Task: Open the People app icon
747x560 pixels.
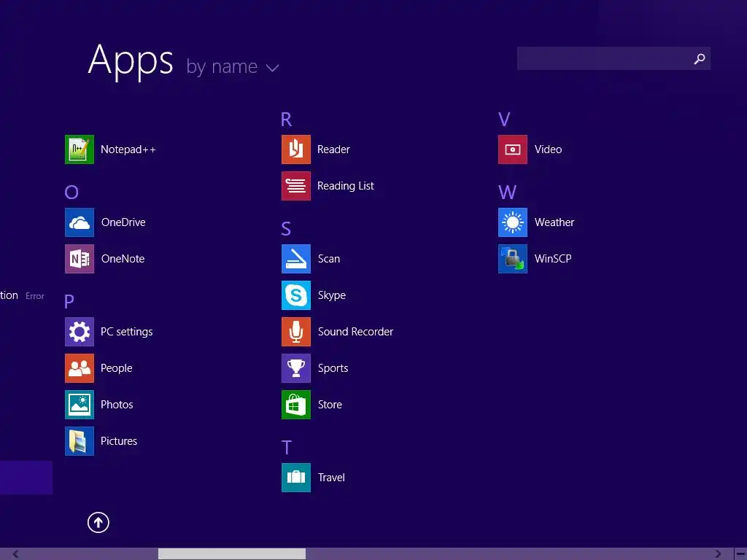Action: pyautogui.click(x=79, y=368)
